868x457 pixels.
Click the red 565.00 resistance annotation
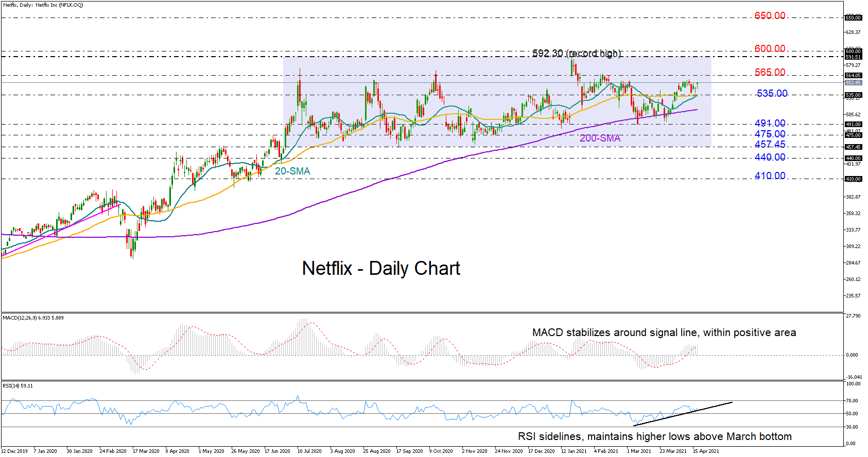coord(770,73)
